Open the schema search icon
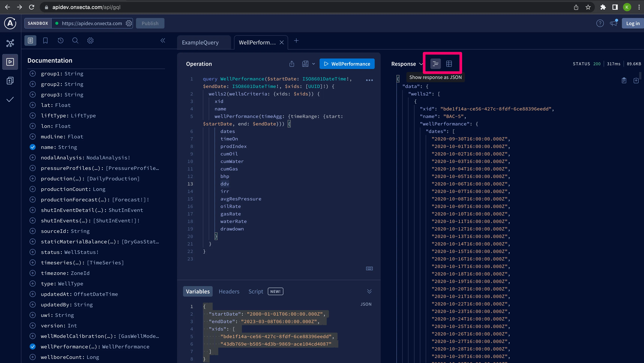Screen dimensions: 644x363 tap(75, 40)
